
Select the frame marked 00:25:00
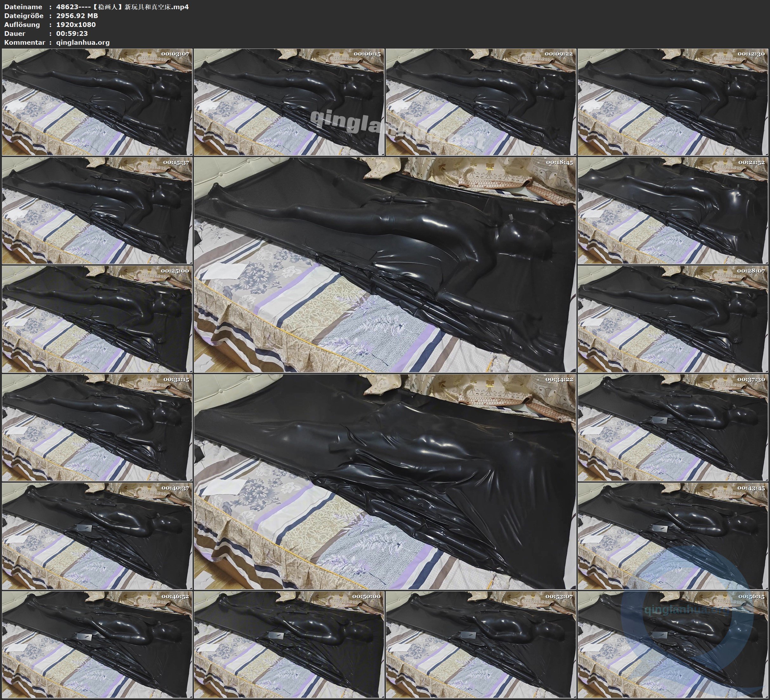pyautogui.click(x=97, y=319)
